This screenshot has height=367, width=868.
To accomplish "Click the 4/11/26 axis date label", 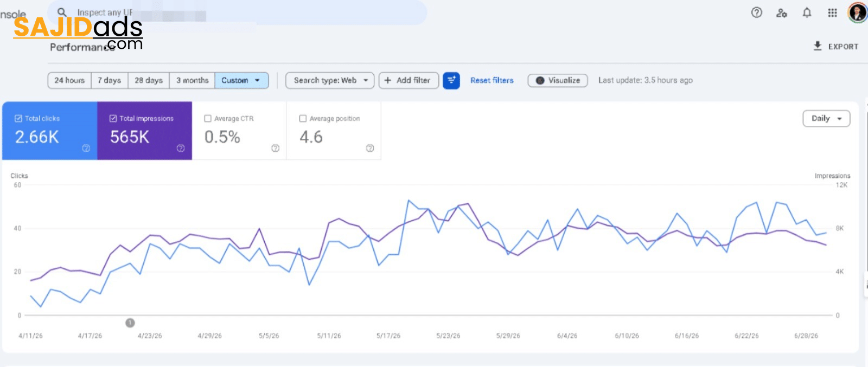I will tap(30, 336).
